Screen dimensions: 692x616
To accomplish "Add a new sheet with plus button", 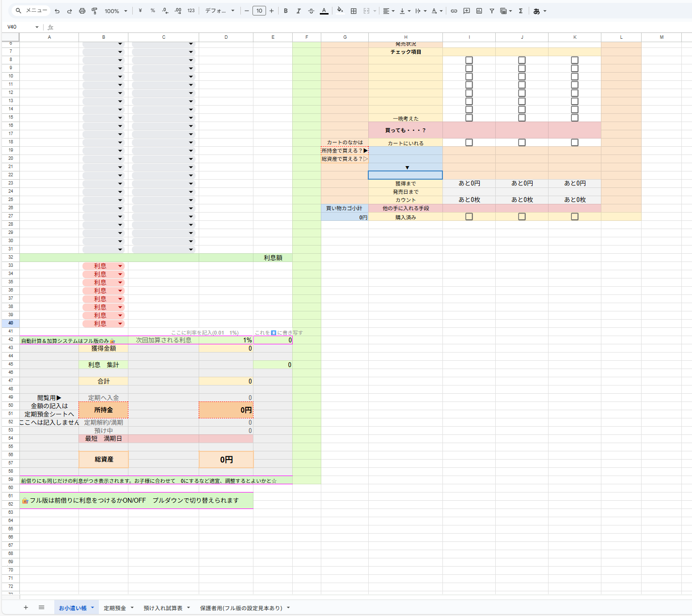I will click(26, 608).
